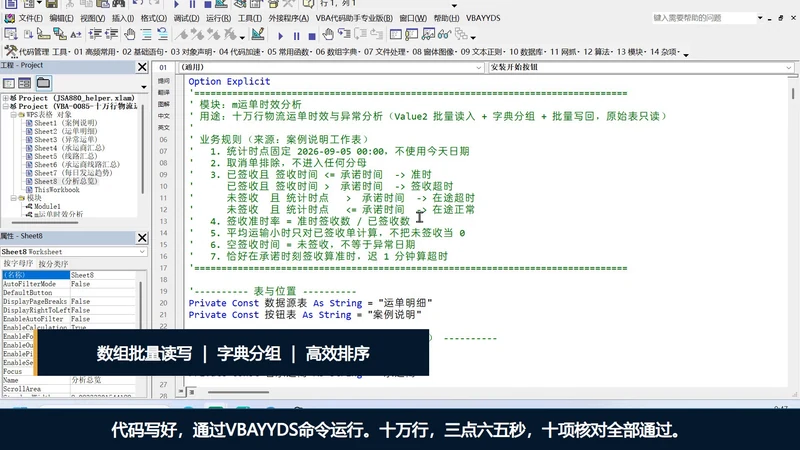The width and height of the screenshot is (800, 450).
Task: Indent the selected code lines
Action: [95, 34]
